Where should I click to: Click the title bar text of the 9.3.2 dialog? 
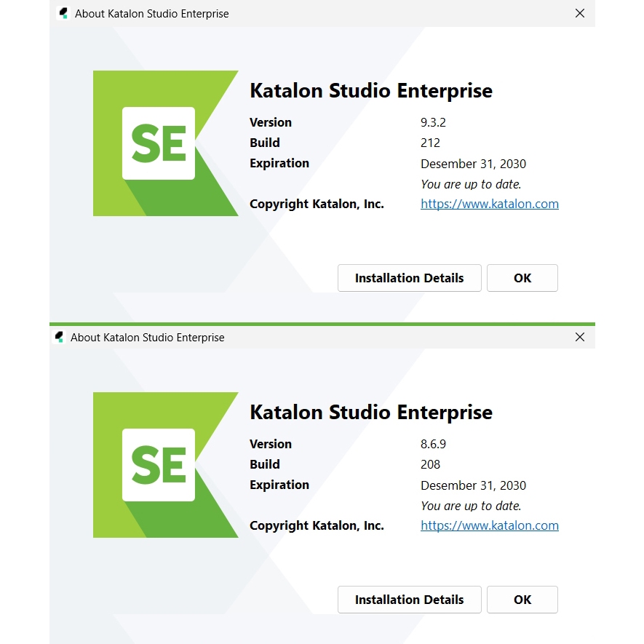151,13
